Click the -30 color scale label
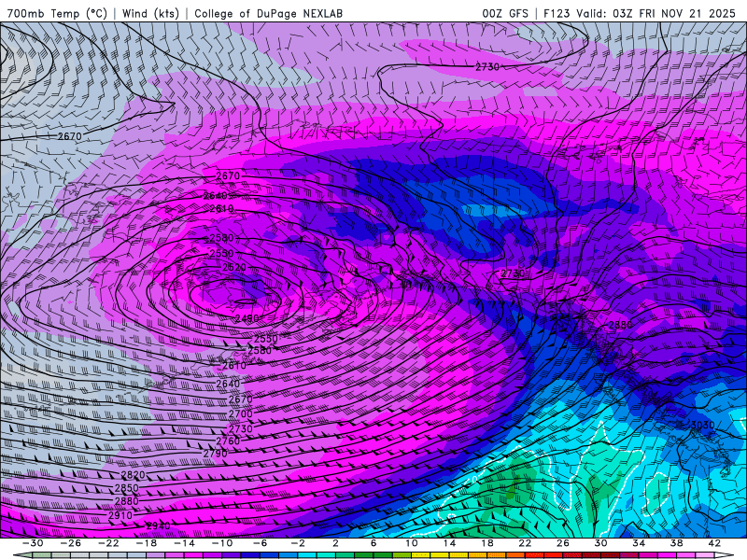 33,543
